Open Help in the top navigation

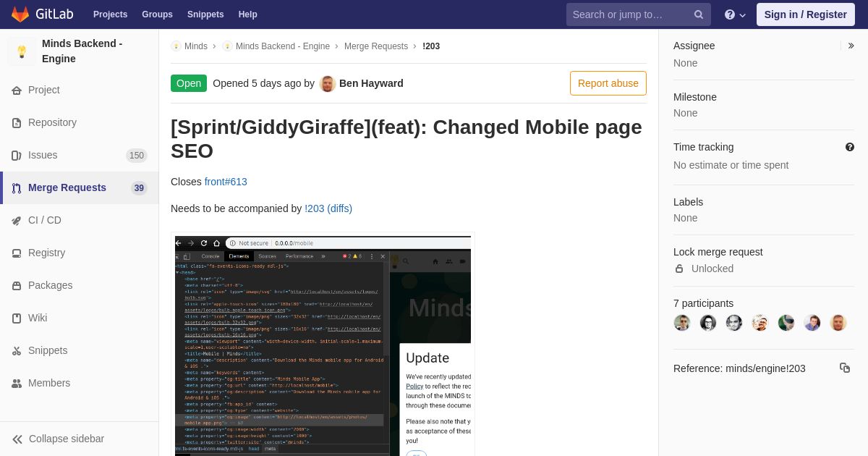(247, 14)
